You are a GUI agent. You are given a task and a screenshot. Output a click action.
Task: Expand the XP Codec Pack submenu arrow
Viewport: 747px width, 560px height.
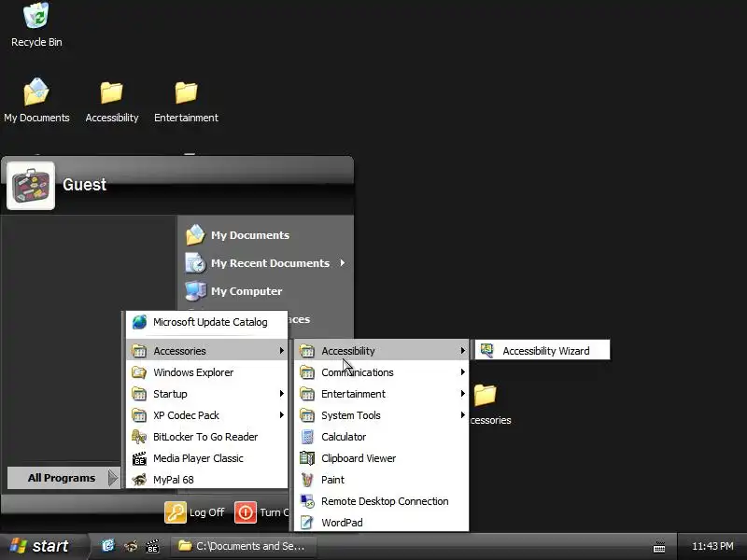pos(282,415)
